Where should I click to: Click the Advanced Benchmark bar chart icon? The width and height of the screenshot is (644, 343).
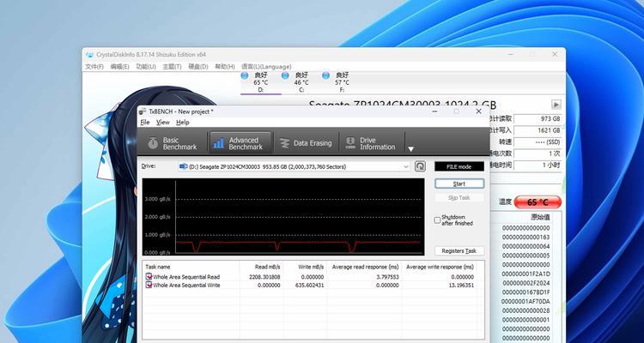point(219,143)
